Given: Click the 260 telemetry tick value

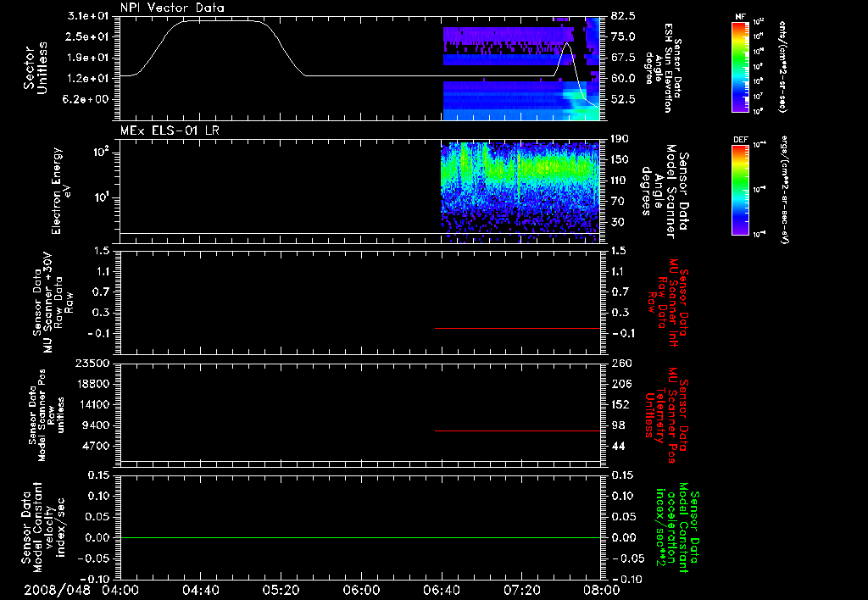Looking at the screenshot, I should 620,364.
